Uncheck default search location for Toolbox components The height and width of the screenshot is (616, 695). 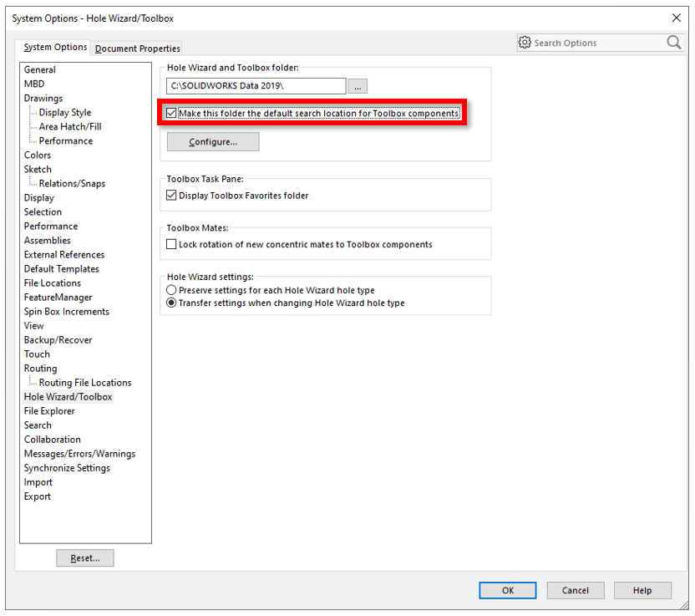coord(172,114)
